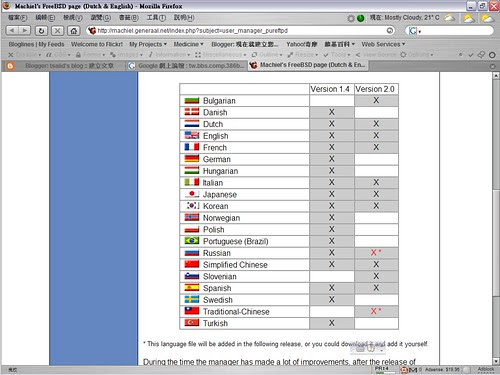Reload the page with the refresh icon
This screenshot has width=500, height=375.
click(41, 31)
